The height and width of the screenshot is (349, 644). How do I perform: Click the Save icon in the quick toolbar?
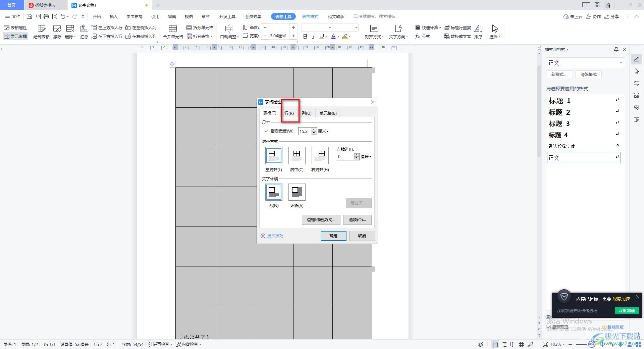click(x=29, y=16)
